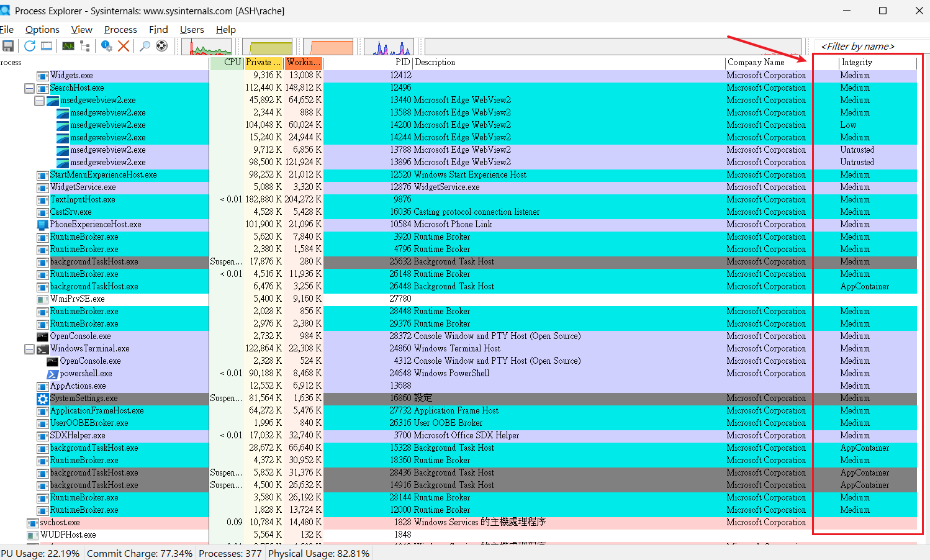Image resolution: width=930 pixels, height=560 pixels.
Task: Collapse the msedgewebview2.exe parent node
Action: click(x=39, y=101)
